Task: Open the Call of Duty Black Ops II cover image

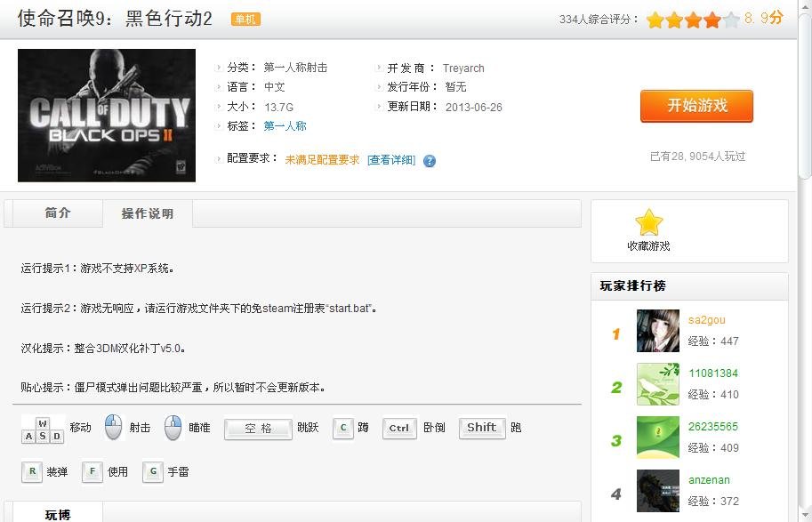Action: point(107,116)
